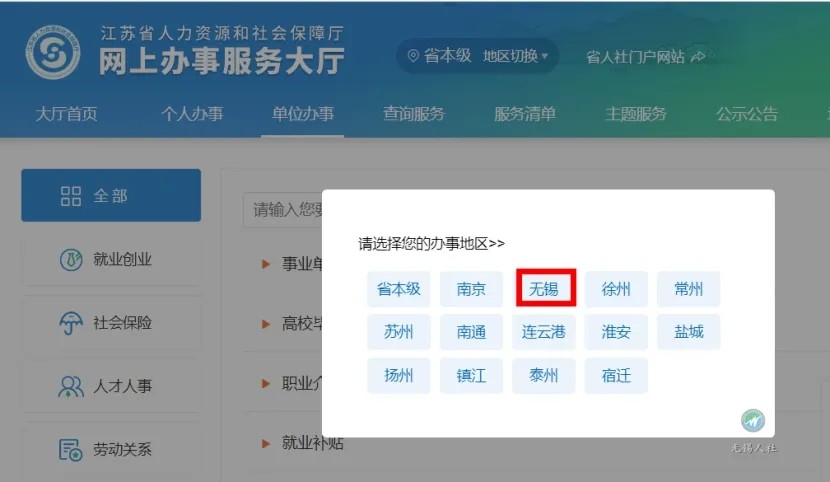This screenshot has width=830, height=482.
Task: Select the 苏州 region option
Action: 398,332
